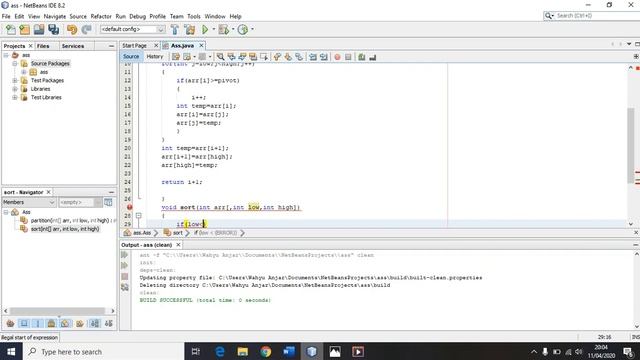
Task: Open the Tools menu
Action: (194, 16)
